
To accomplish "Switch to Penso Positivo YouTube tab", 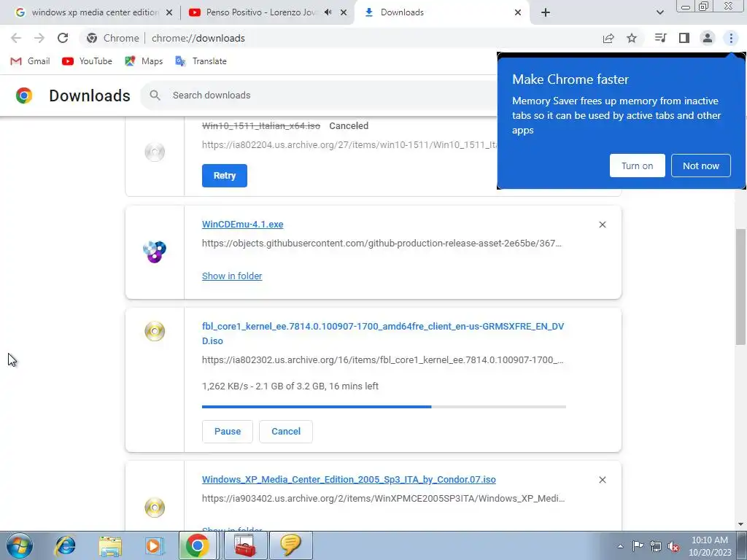I will click(x=260, y=12).
